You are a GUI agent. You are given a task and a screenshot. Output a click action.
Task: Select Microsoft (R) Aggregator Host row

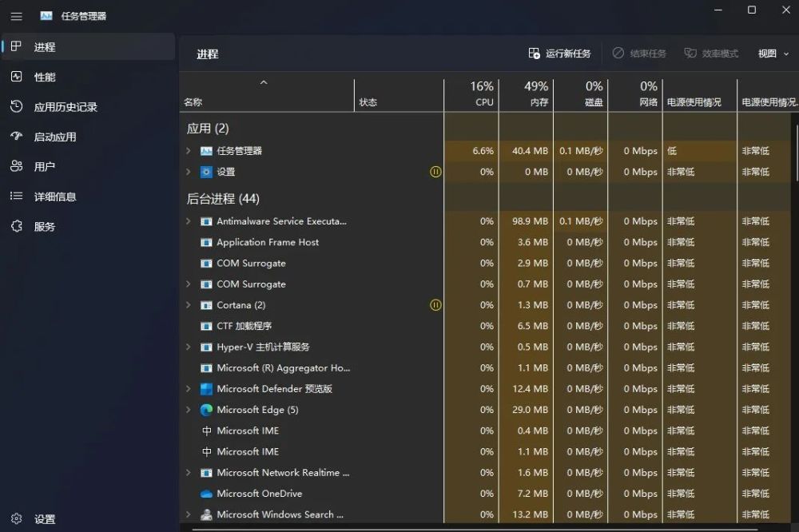pos(486,368)
